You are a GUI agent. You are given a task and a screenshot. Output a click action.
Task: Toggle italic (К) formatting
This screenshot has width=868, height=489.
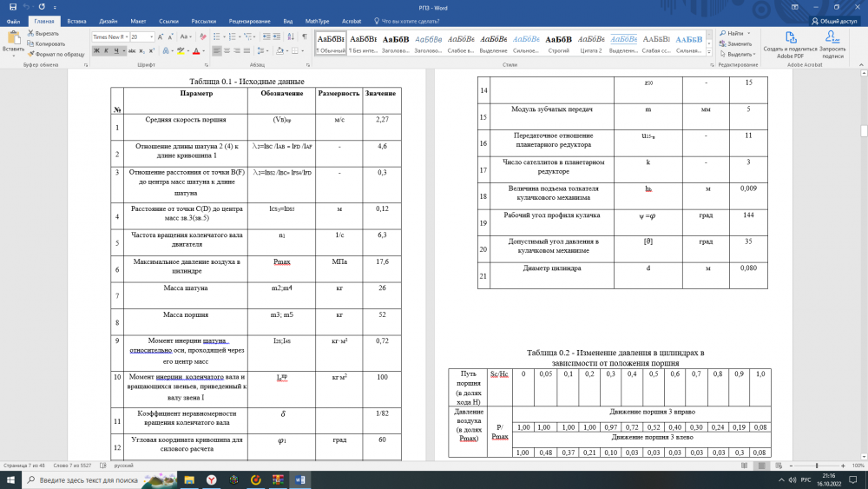(106, 51)
